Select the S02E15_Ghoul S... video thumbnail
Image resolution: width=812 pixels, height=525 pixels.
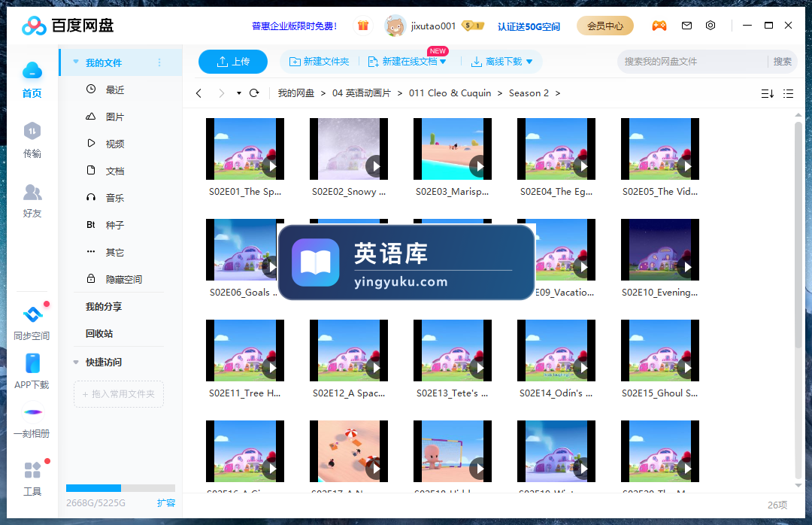[x=660, y=351]
